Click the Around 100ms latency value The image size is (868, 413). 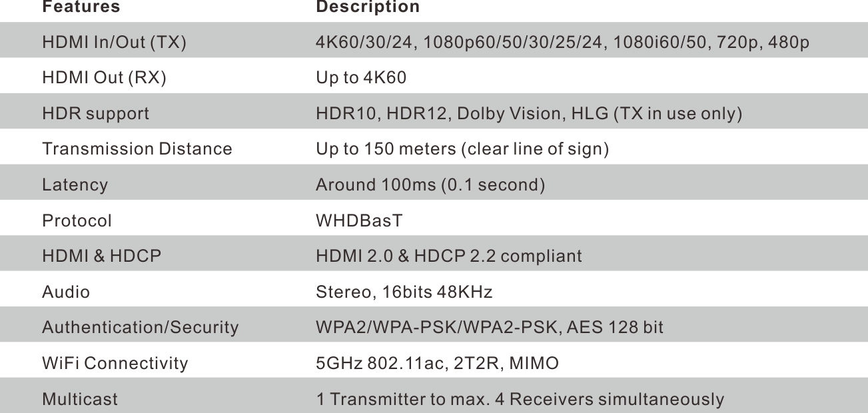tap(430, 185)
